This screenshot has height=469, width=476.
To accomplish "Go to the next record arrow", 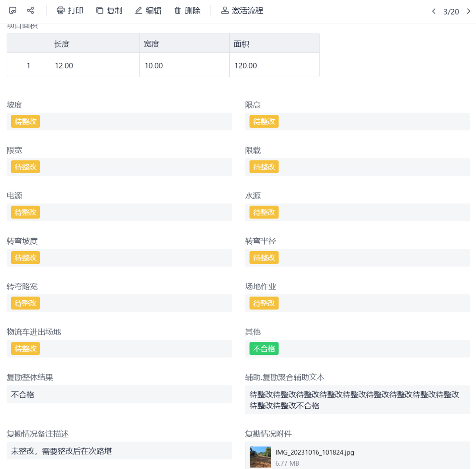I will [469, 11].
